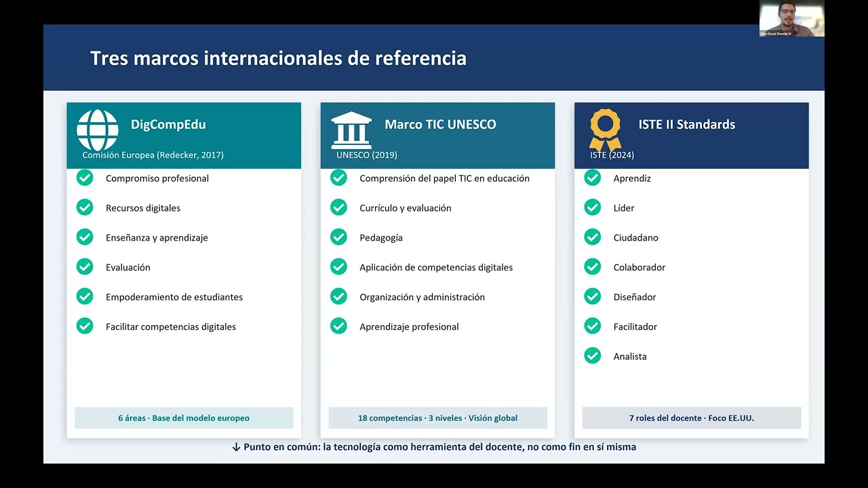Click the text Aprendizaje profesional
Viewport: 868px width, 488px height.
tap(409, 327)
